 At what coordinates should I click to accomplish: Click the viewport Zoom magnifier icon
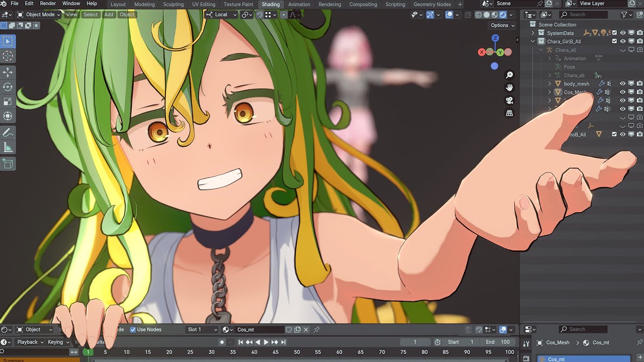click(509, 75)
